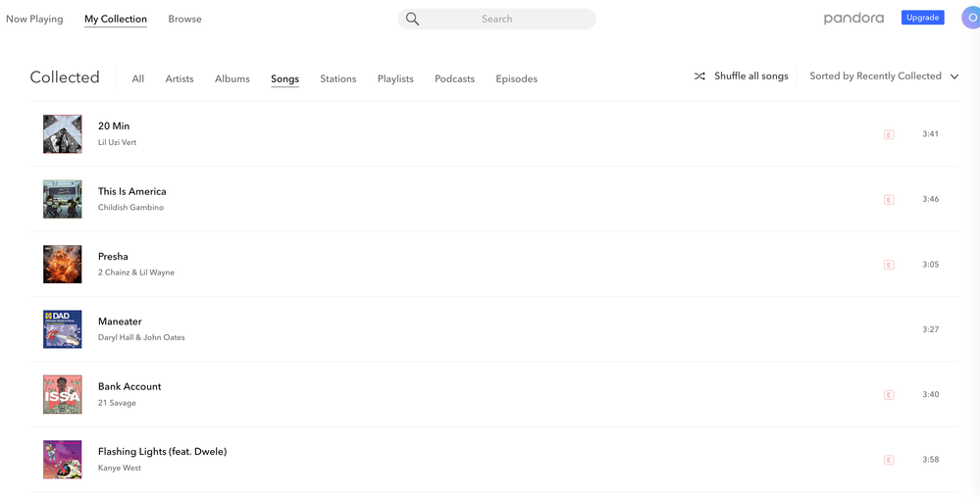Open My Collection page

[116, 19]
